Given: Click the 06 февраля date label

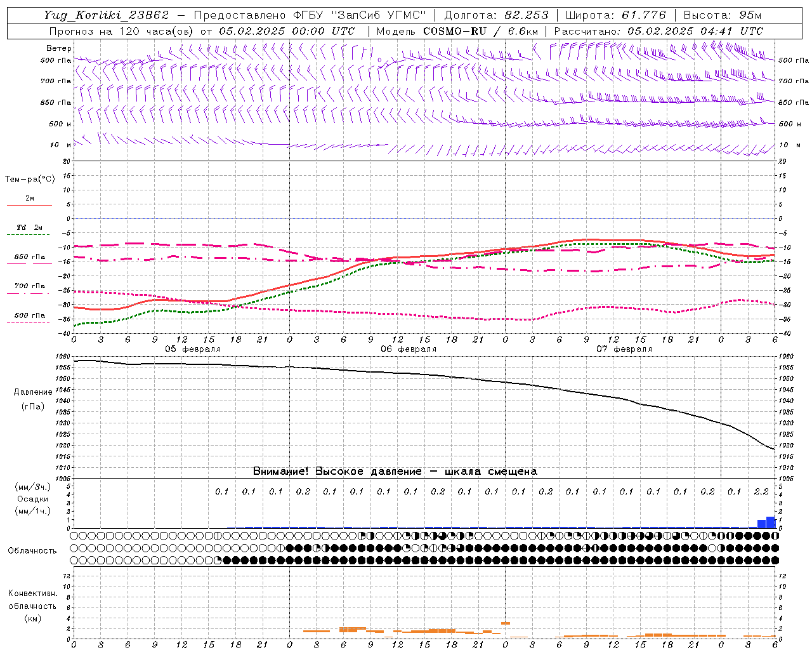Looking at the screenshot, I should [409, 349].
